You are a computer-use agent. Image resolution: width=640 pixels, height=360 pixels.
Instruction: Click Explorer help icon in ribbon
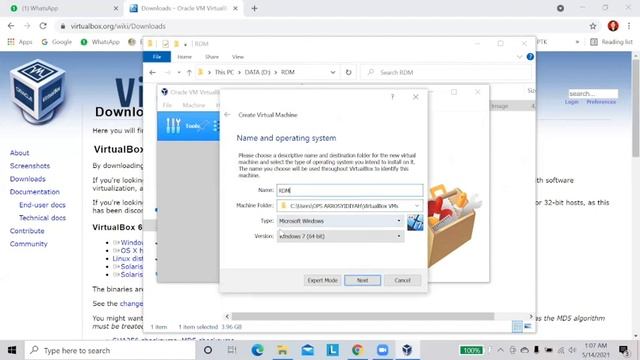pos(530,57)
